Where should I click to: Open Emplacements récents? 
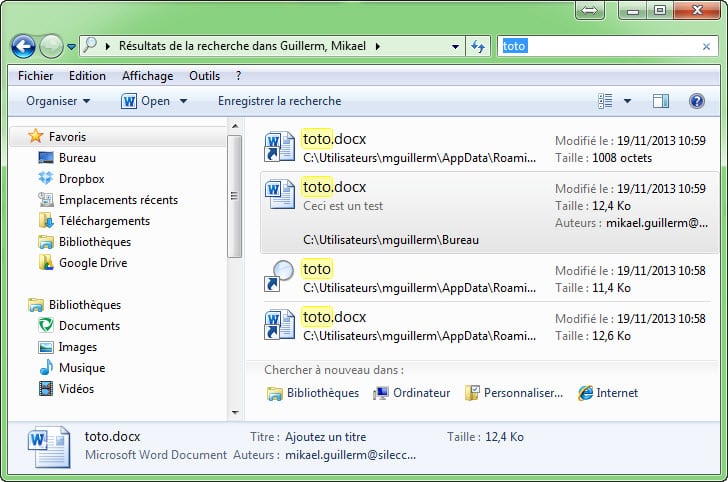point(118,200)
